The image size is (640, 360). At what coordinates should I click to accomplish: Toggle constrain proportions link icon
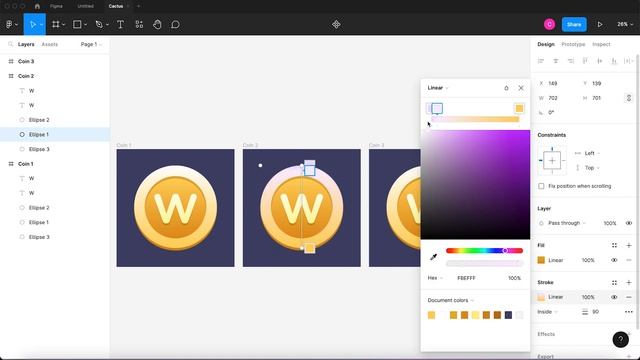(x=629, y=98)
